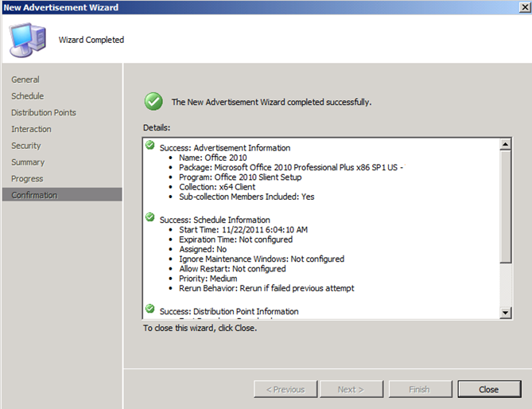Click 'Success: Distribution Point Information' heading

(229, 312)
